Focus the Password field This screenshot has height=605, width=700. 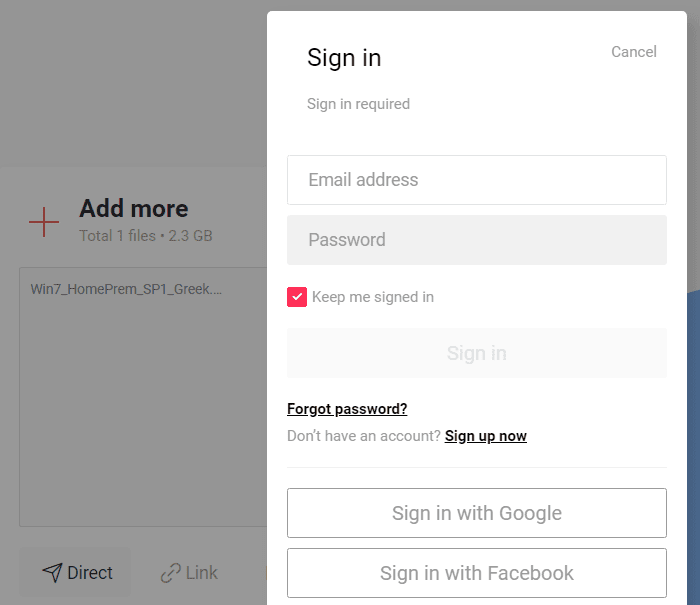click(x=477, y=240)
